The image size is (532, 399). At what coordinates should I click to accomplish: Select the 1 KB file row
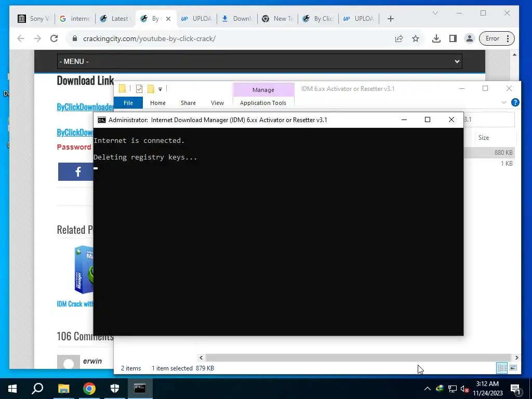(489, 164)
